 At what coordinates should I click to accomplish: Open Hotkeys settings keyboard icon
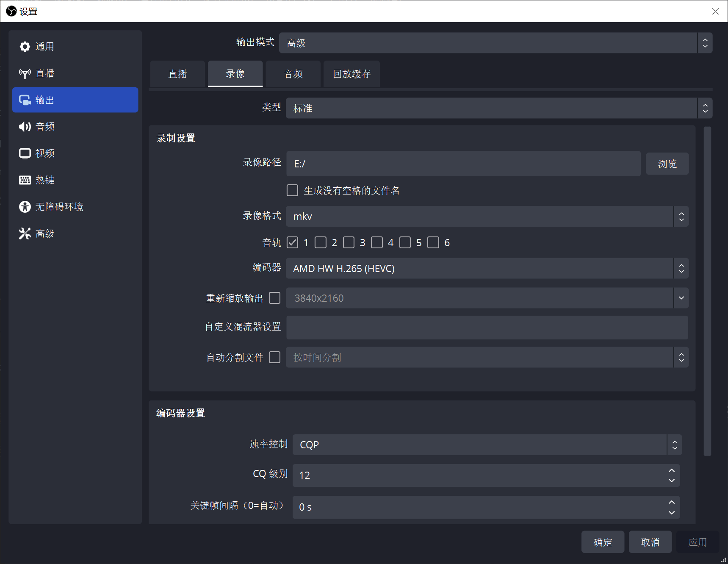pyautogui.click(x=25, y=180)
